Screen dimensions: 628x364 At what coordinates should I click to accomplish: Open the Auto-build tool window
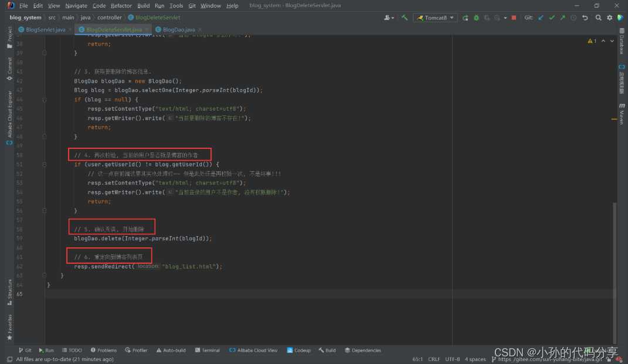tap(171, 351)
